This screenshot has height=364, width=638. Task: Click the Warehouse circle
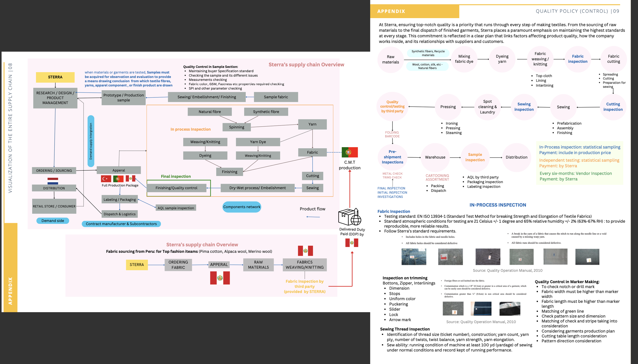435,157
